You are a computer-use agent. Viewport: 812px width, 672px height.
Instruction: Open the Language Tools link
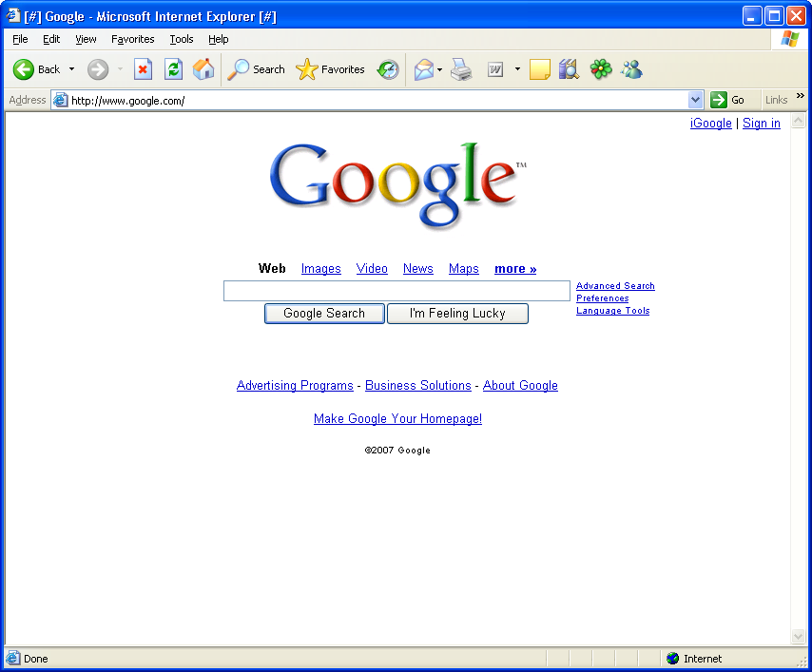pos(612,311)
